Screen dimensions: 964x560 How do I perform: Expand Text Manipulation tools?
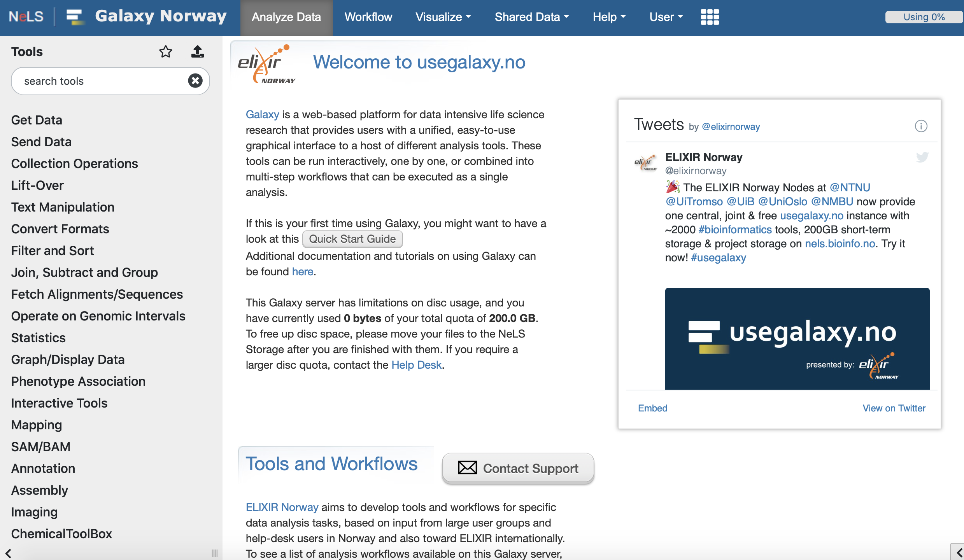[63, 207]
